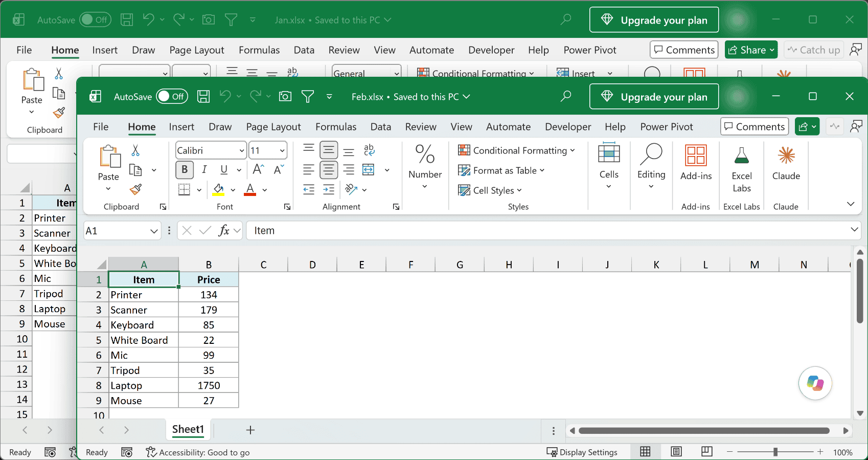The image size is (868, 460).
Task: Click the Decrease Indent icon
Action: point(309,190)
